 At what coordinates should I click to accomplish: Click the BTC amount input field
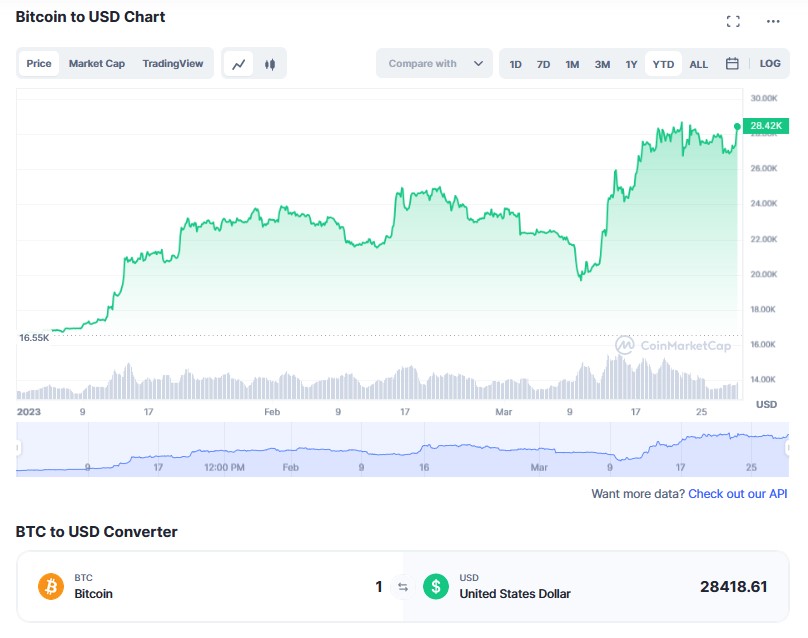pyautogui.click(x=300, y=587)
